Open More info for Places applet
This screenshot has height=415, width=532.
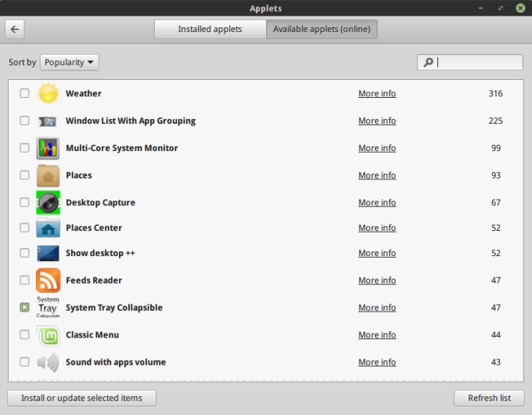pyautogui.click(x=377, y=175)
